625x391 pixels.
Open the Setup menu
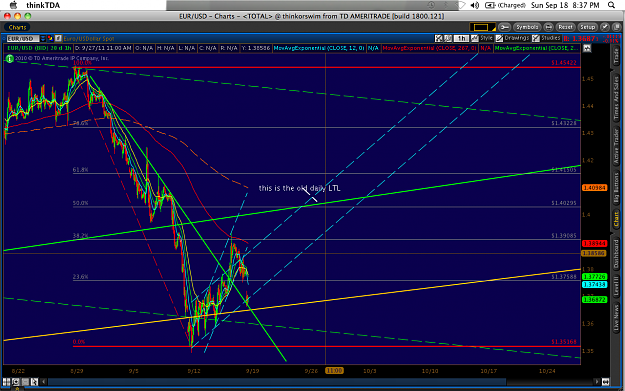click(587, 27)
